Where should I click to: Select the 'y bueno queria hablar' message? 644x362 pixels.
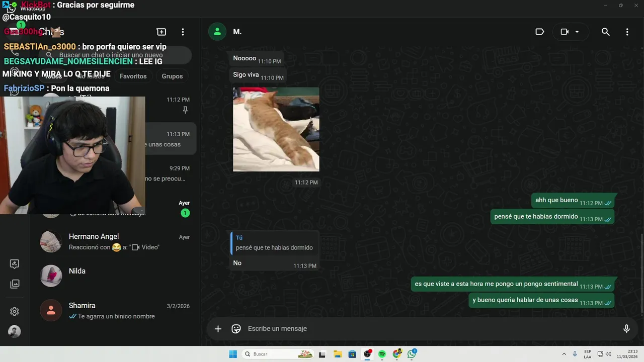542,301
